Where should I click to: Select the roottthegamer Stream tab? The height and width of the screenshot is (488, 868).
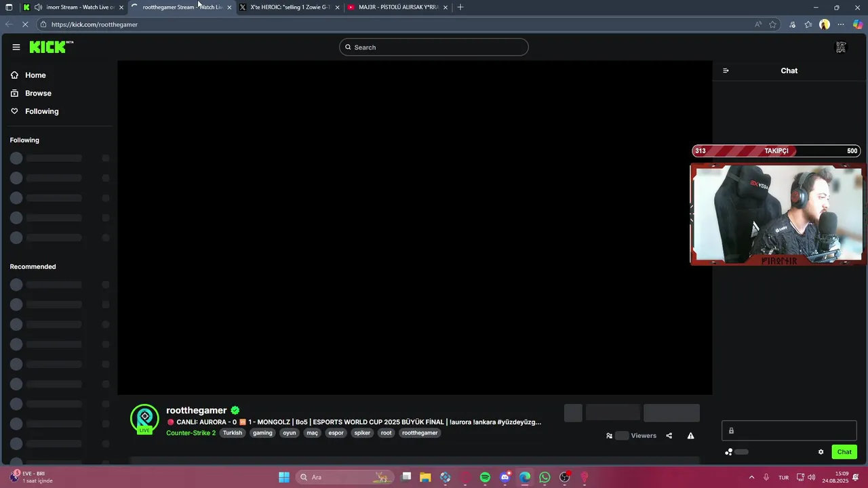pos(182,7)
